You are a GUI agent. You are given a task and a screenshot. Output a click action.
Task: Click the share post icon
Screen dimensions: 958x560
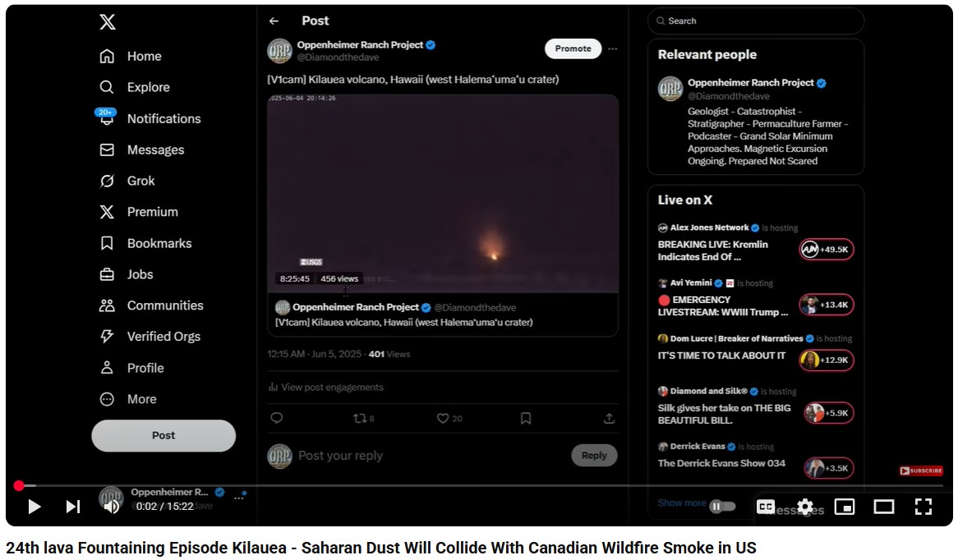tap(609, 418)
